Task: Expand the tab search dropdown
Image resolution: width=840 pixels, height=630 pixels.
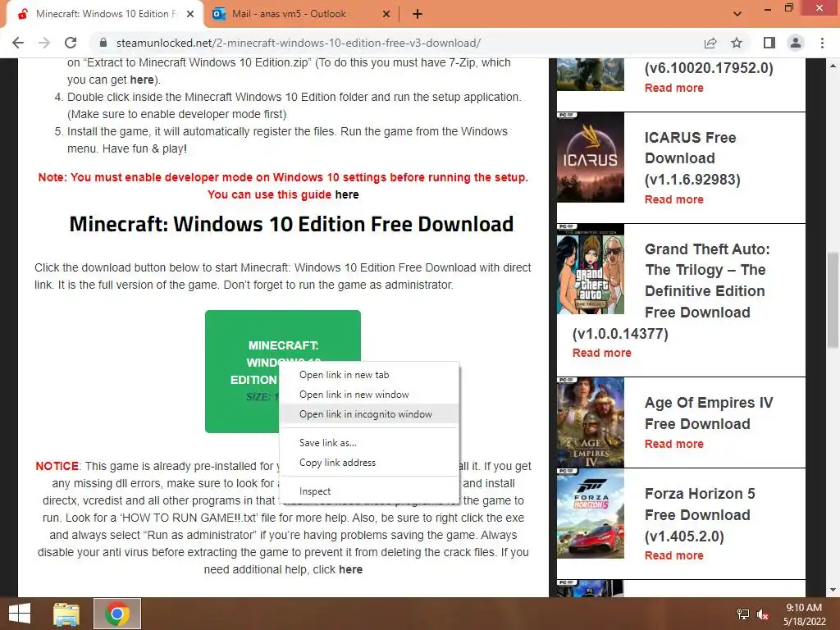Action: coord(737,14)
